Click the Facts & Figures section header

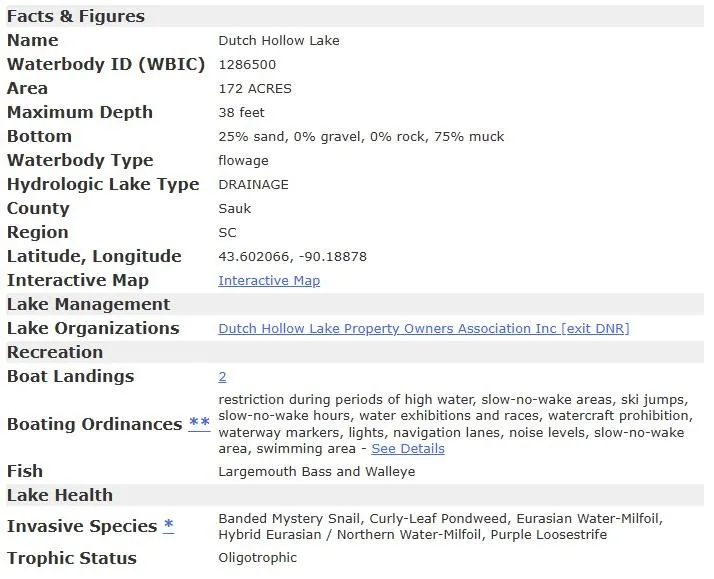point(76,16)
